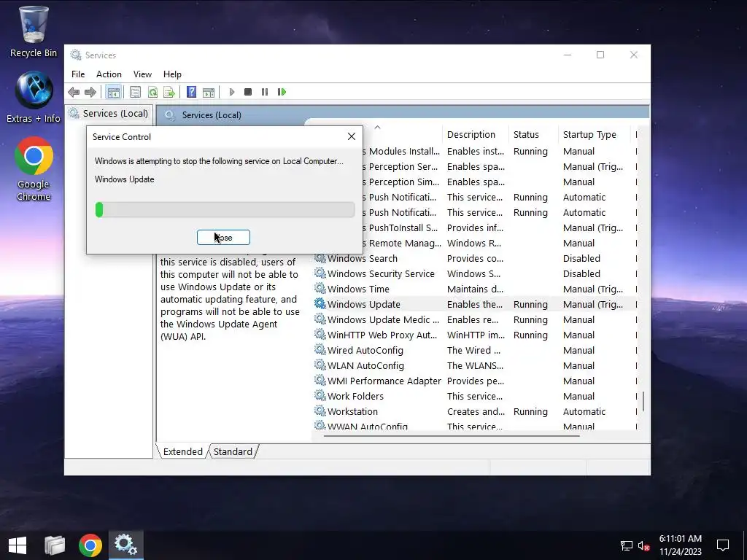Select the Windows Update Medic service name

[x=383, y=319]
